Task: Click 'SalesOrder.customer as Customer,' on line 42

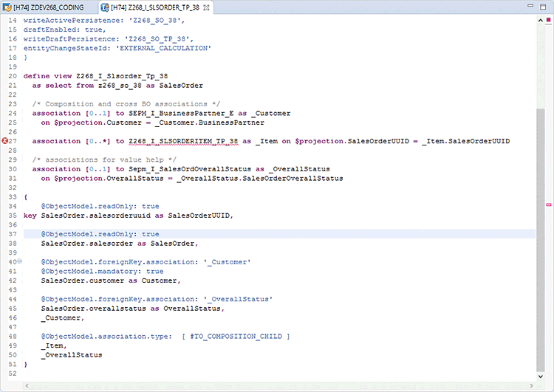Action: (111, 281)
